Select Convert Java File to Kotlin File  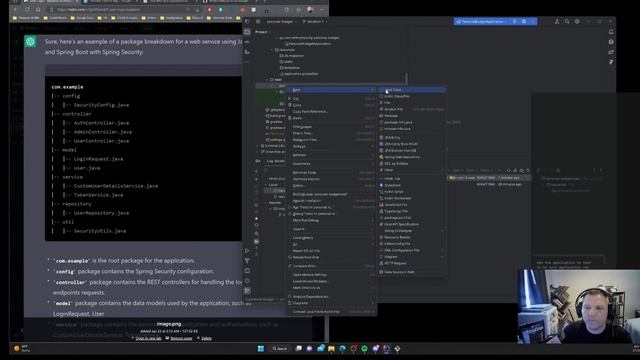(x=331, y=312)
